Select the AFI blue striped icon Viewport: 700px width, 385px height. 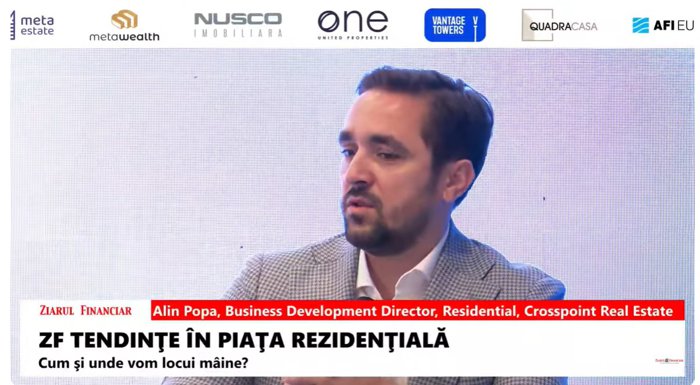(641, 25)
